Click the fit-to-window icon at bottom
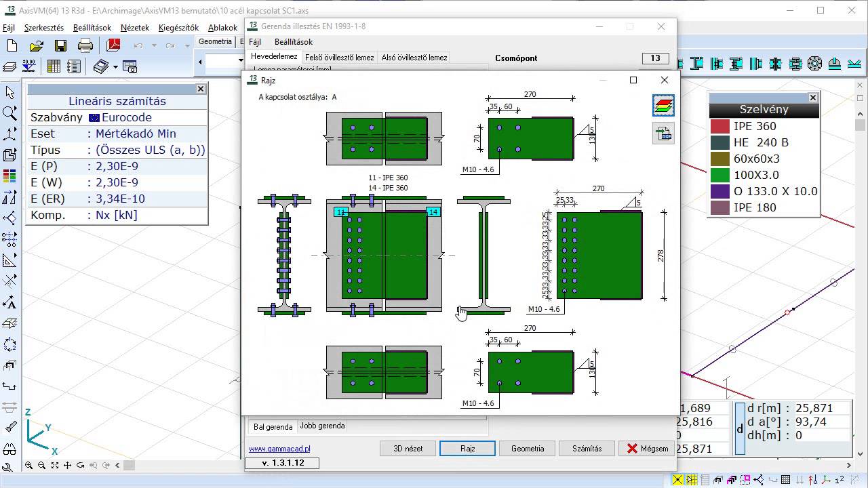Screen dimensions: 868x488 pos(55,466)
